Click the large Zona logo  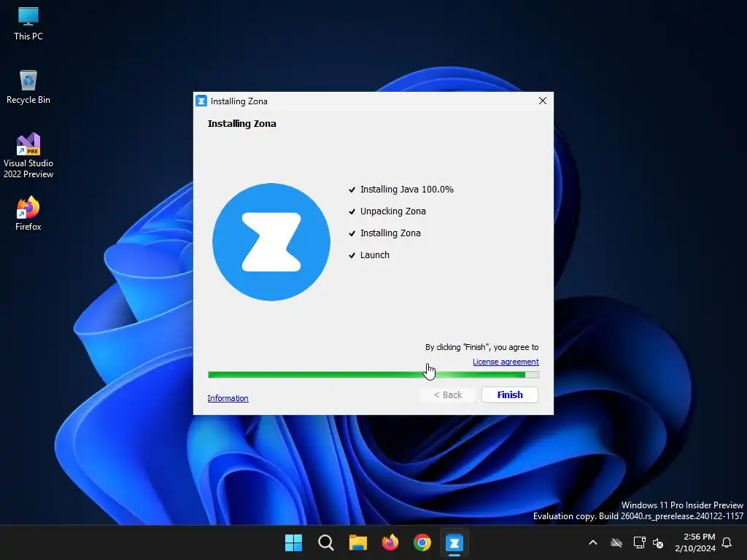tap(271, 242)
